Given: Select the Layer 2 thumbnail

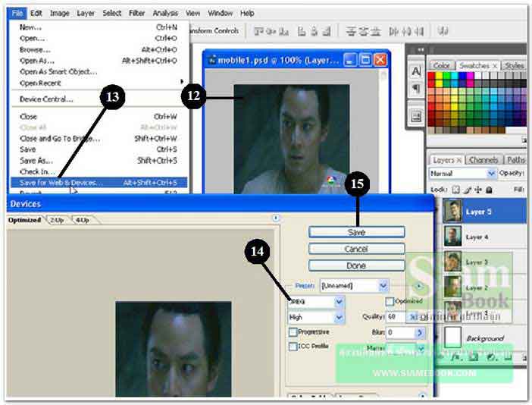Looking at the screenshot, I should pyautogui.click(x=452, y=287).
